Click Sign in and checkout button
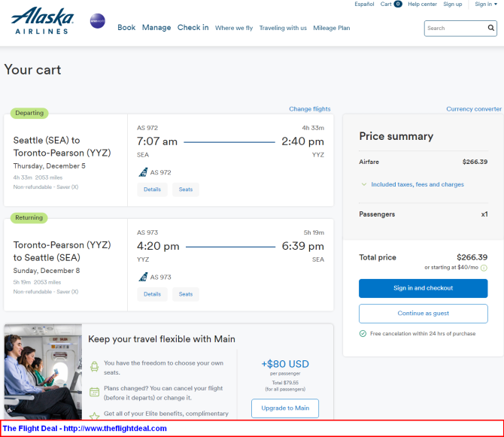Viewport: 504px width, 437px height. pyautogui.click(x=423, y=288)
